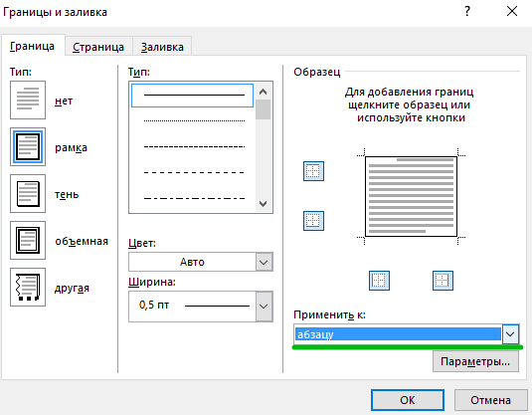
Task: Switch to the 'Страница' tab
Action: click(98, 47)
